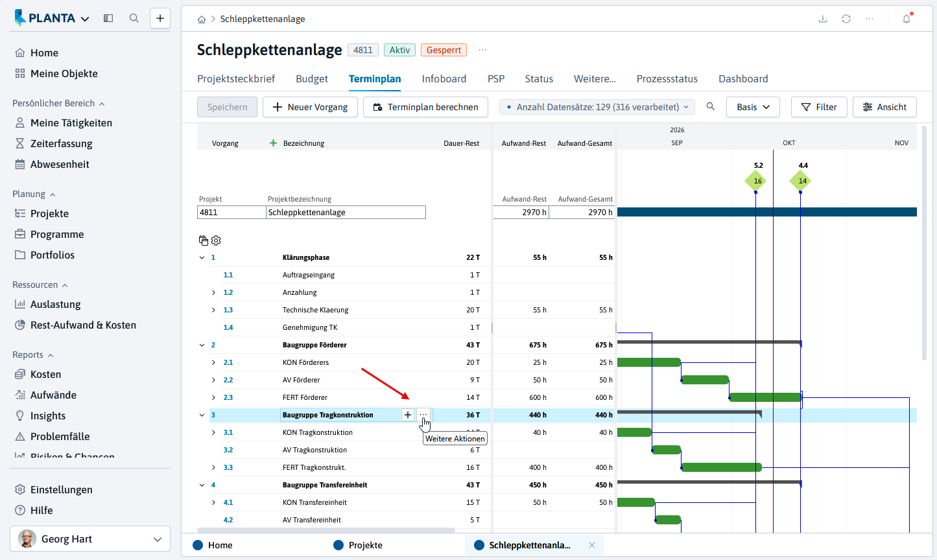The height and width of the screenshot is (560, 937).
Task: Open the Georg Hart user menu
Action: (x=90, y=539)
